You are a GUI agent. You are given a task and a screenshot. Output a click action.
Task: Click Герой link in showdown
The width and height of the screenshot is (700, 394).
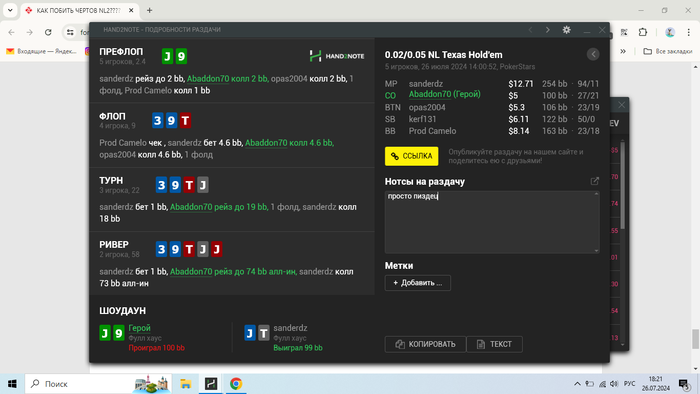[139, 328]
